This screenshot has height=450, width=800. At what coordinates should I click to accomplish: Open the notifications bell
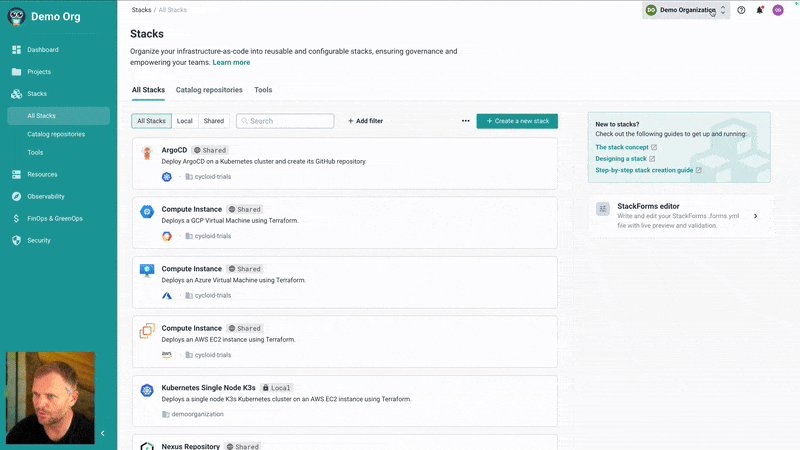(760, 10)
